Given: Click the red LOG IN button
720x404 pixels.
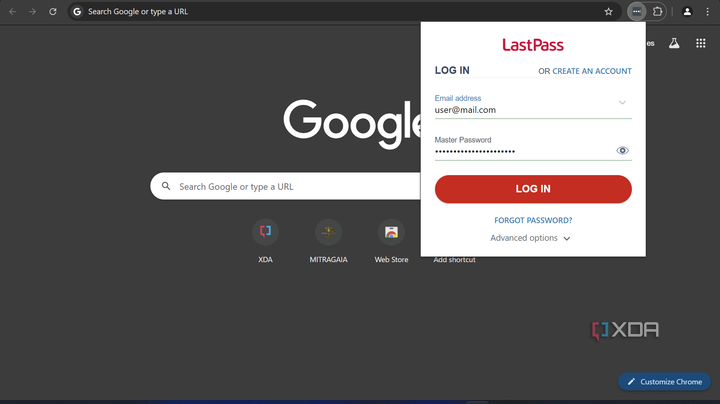Looking at the screenshot, I should tap(533, 189).
